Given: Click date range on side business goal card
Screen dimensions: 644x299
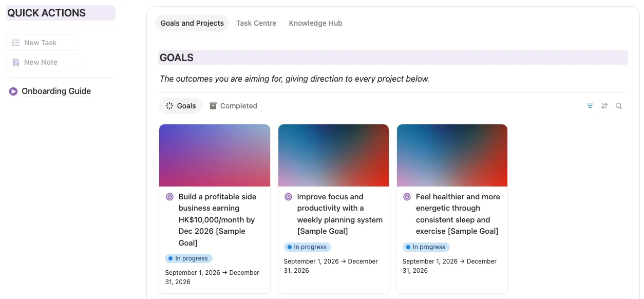Looking at the screenshot, I should click(212, 277).
